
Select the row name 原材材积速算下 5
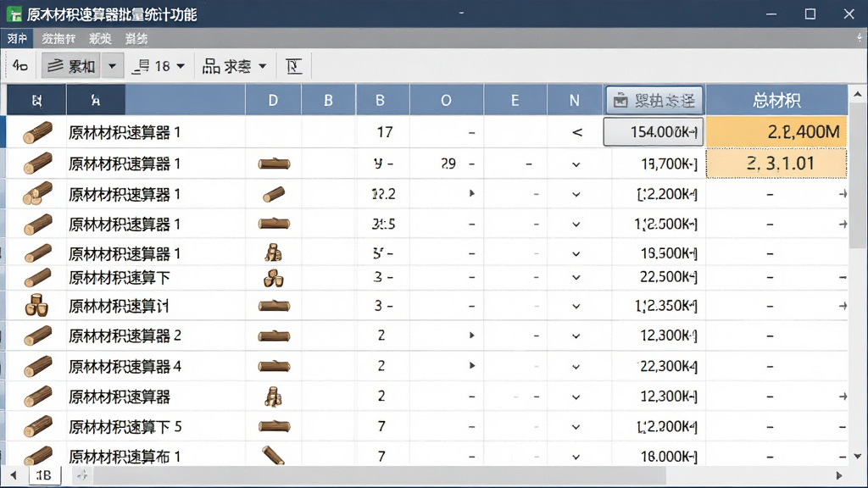[x=125, y=427]
